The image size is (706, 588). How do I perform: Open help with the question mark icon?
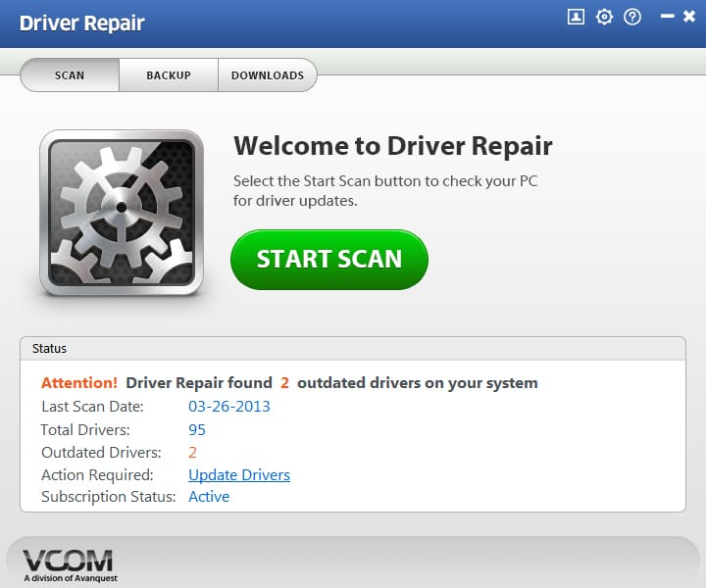[x=632, y=17]
